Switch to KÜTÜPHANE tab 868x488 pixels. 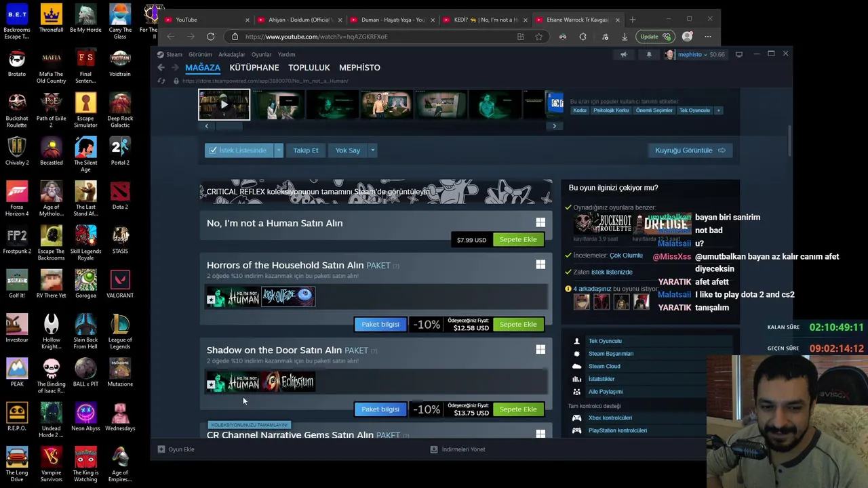click(254, 68)
